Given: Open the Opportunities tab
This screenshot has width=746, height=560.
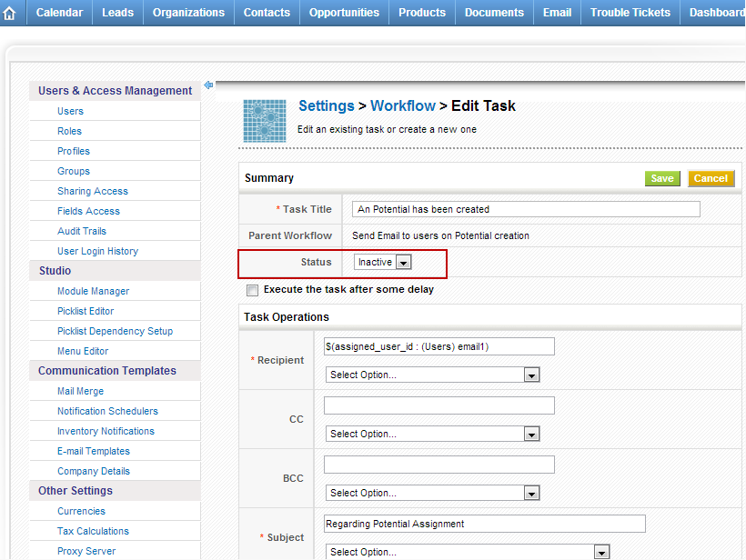Looking at the screenshot, I should [x=344, y=13].
